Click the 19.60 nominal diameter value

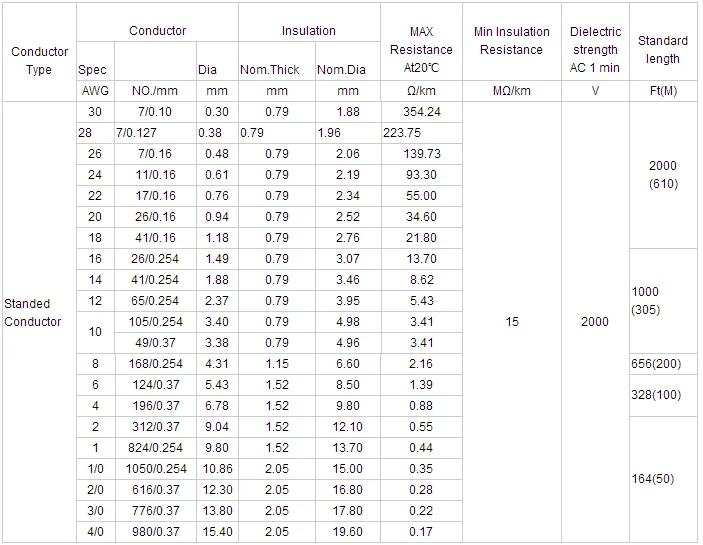tap(347, 532)
